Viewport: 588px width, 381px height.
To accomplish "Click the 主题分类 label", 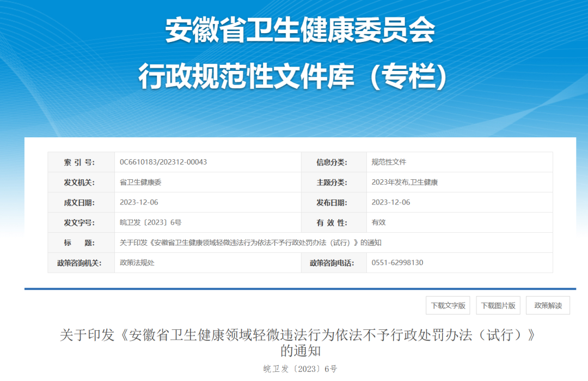I will pyautogui.click(x=332, y=183).
